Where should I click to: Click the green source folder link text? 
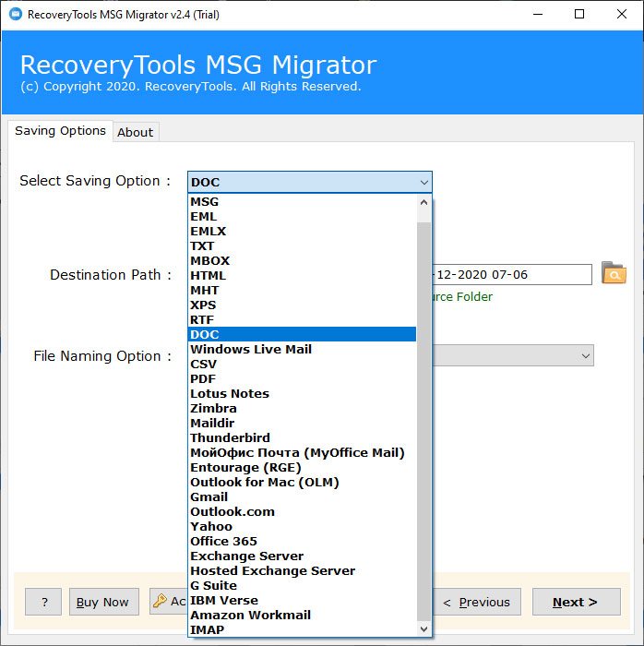click(462, 296)
